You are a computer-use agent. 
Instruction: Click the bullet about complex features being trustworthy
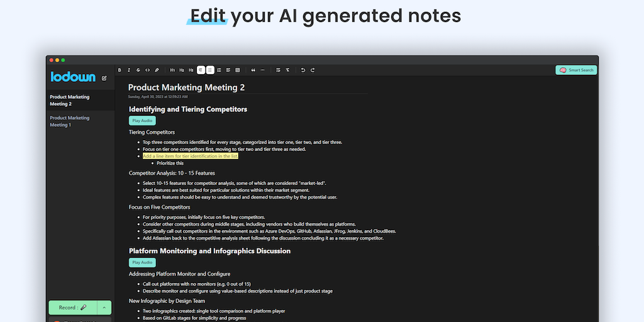240,197
